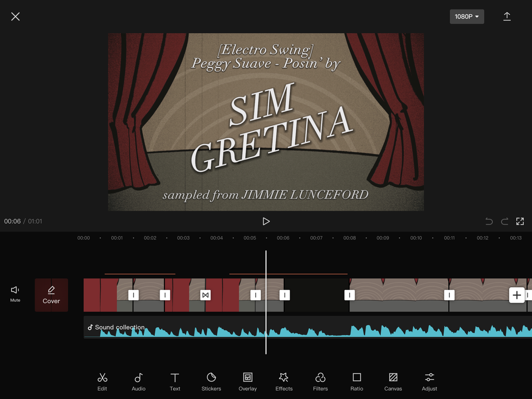Image resolution: width=532 pixels, height=399 pixels.
Task: Open the Cover editor
Action: [51, 295]
